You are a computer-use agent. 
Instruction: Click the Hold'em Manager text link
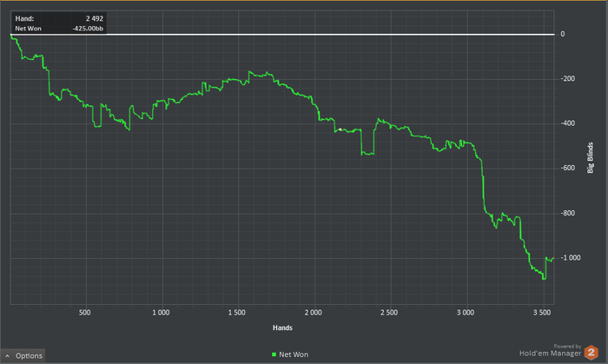[x=550, y=354]
